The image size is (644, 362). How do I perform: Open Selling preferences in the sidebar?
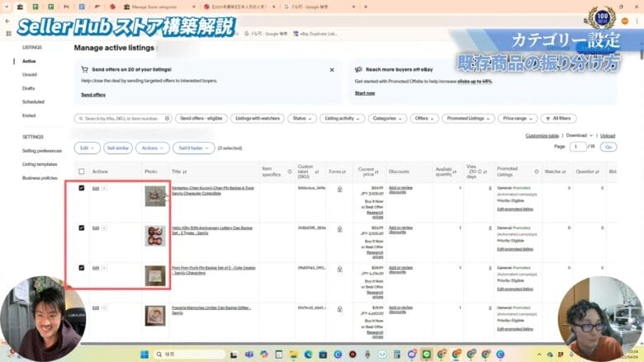tap(42, 151)
